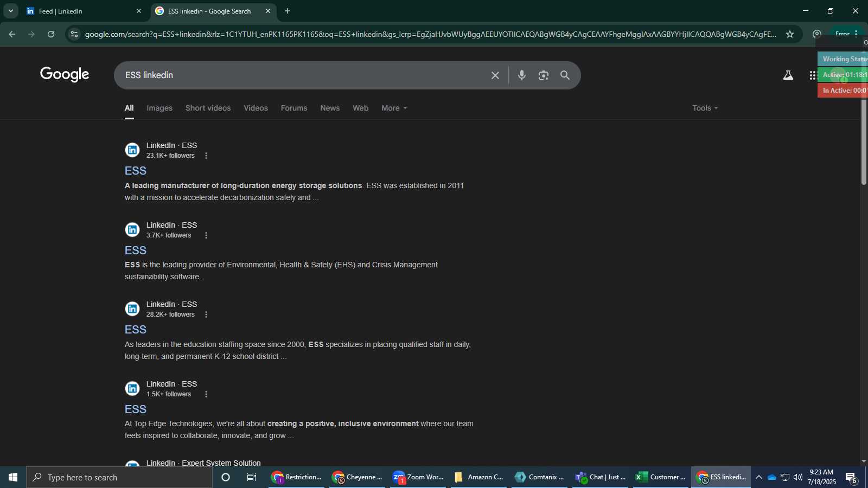Click LinkedIn favicon of 28.2K+ followers result

132,309
